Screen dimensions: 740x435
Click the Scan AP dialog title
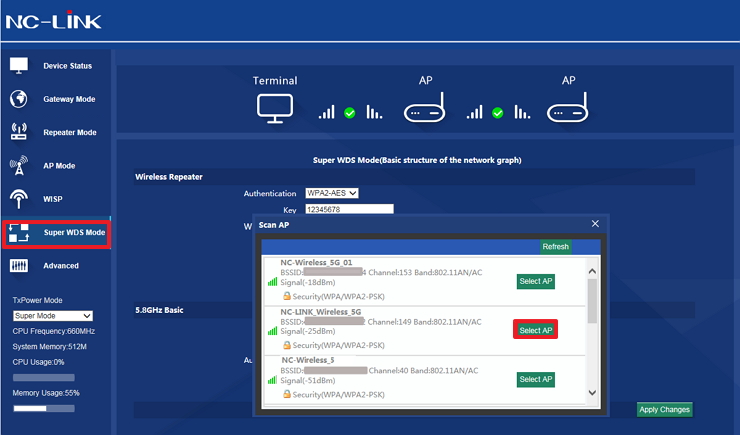(x=274, y=225)
